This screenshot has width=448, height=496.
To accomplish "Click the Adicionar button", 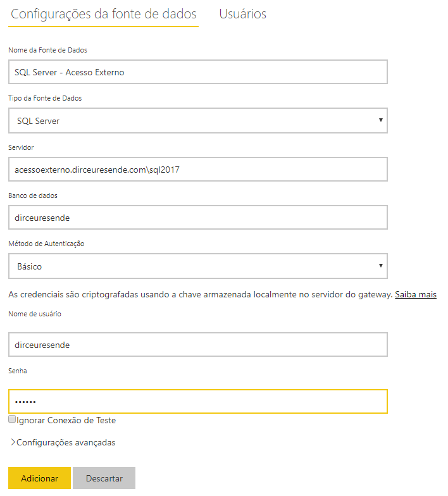I will click(39, 478).
